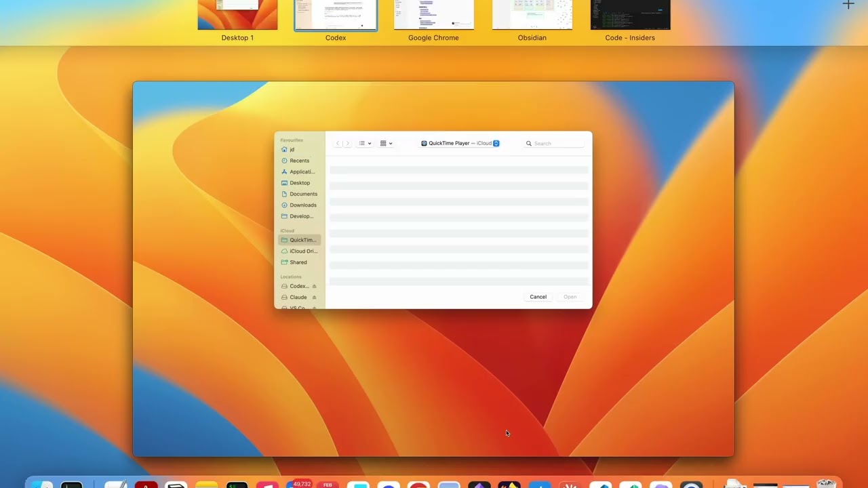Switch to the Codex space thumbnail

(336, 15)
